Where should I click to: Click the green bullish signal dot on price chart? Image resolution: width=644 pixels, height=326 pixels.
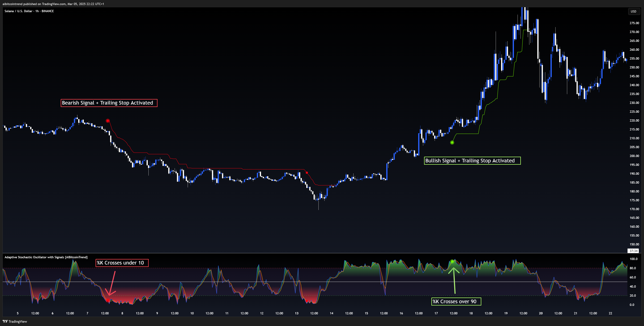(x=452, y=142)
